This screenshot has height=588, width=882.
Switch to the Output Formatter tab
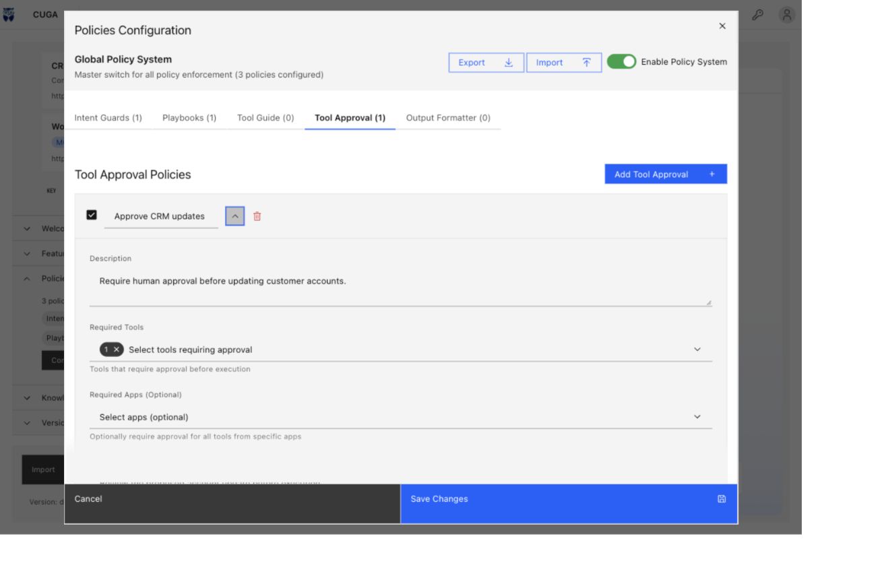pos(448,118)
